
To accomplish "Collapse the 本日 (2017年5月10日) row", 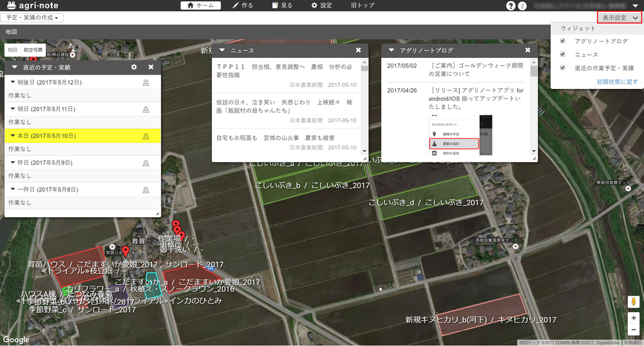I will point(13,135).
